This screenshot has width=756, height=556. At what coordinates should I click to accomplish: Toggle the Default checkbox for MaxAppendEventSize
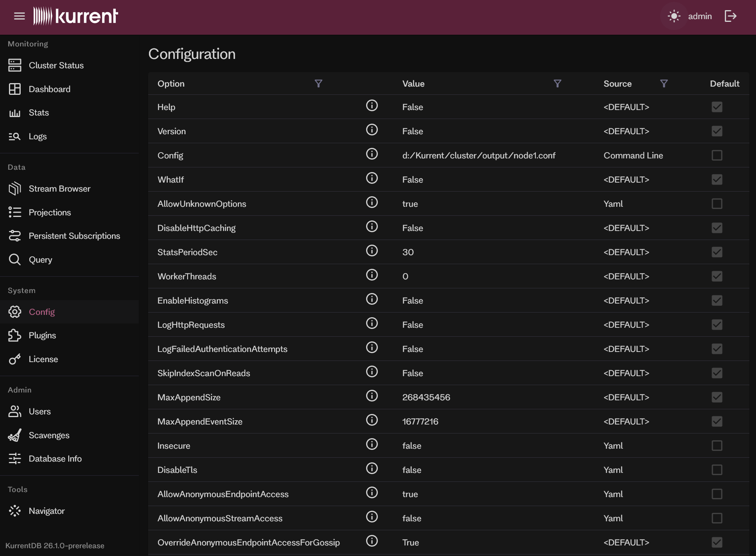(717, 421)
